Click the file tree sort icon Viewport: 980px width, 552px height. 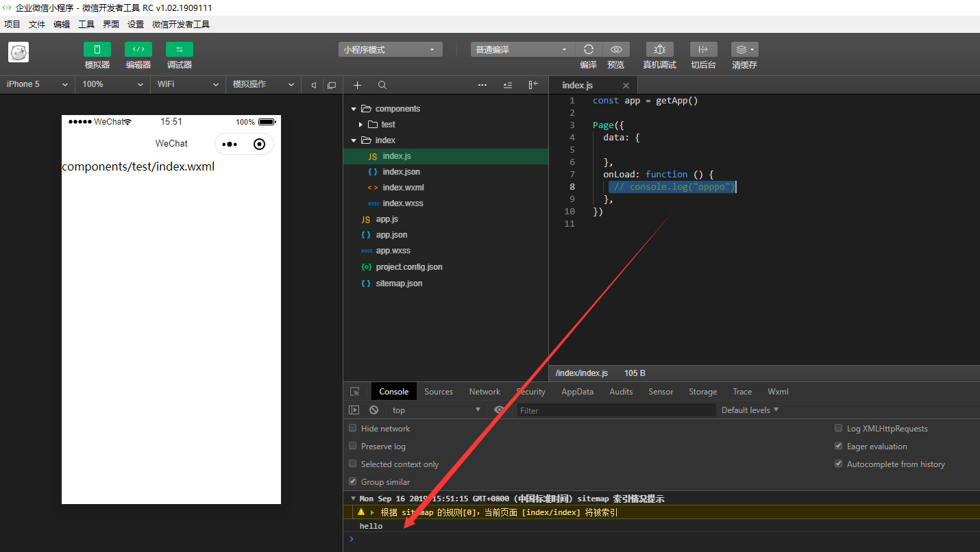[x=508, y=85]
